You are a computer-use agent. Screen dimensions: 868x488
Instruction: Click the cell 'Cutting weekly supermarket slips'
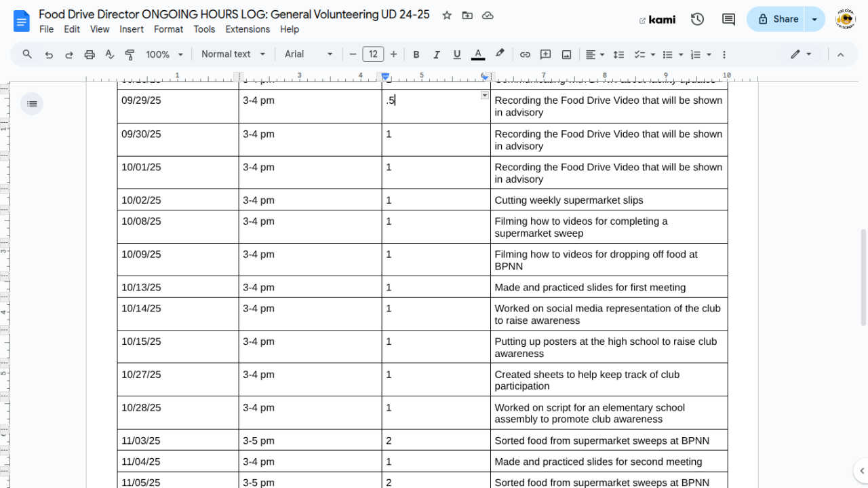coord(608,200)
